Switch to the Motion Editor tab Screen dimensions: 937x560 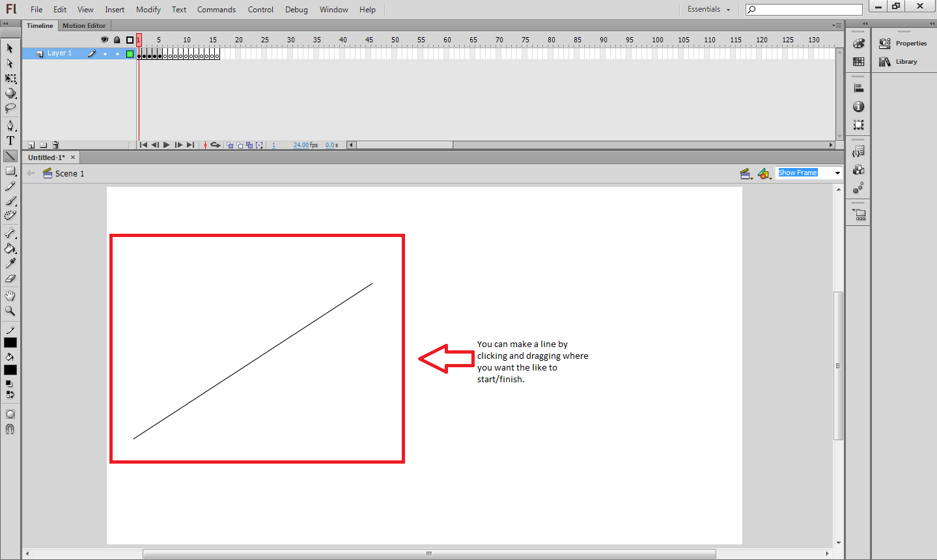84,25
